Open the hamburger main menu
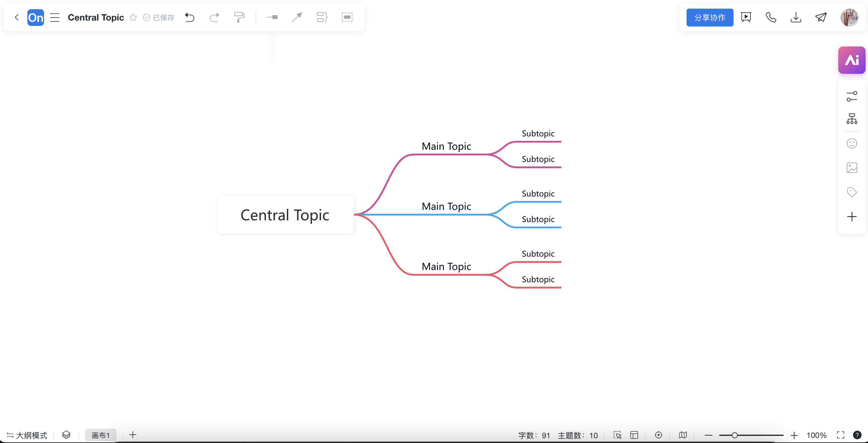This screenshot has width=868, height=443. tap(55, 17)
